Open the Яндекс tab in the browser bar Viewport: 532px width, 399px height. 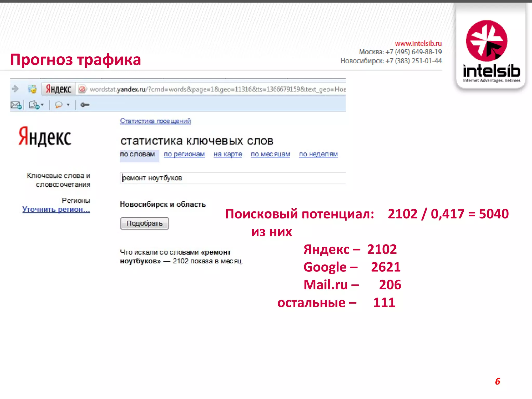point(58,89)
